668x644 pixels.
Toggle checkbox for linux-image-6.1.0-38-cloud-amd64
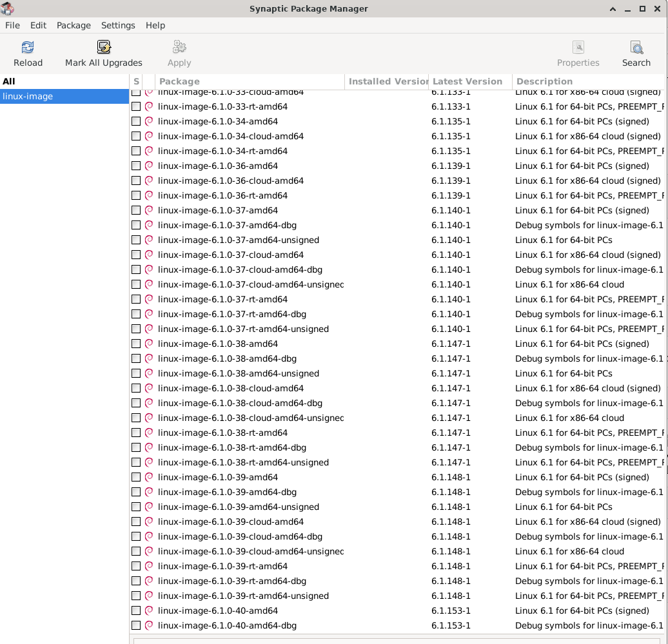(x=136, y=388)
